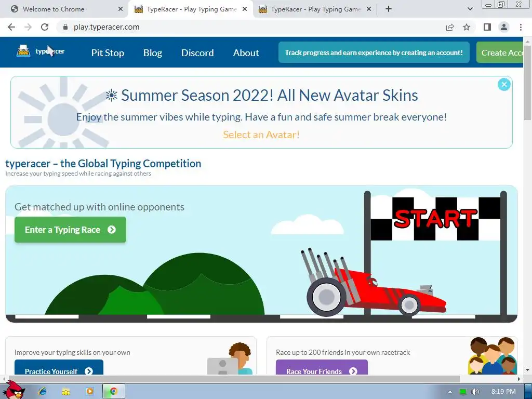Click Track progress and earn experience banner
The image size is (532, 399).
[374, 52]
